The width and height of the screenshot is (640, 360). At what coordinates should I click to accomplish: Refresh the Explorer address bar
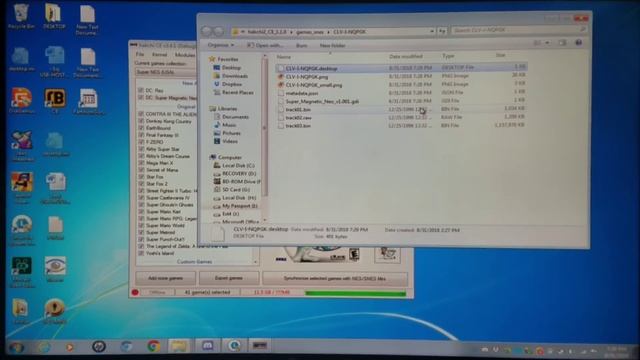(x=442, y=31)
